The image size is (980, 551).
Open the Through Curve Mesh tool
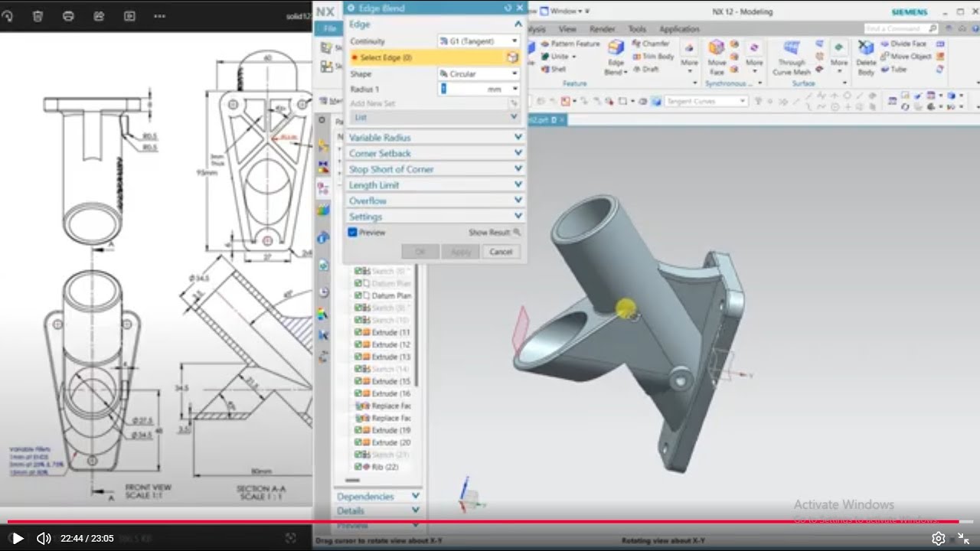[x=792, y=57]
